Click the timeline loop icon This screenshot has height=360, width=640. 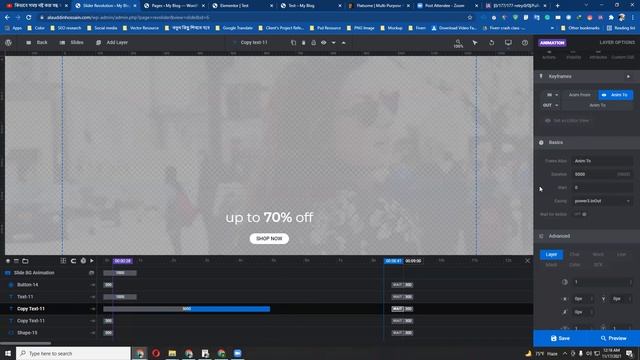pos(73,261)
